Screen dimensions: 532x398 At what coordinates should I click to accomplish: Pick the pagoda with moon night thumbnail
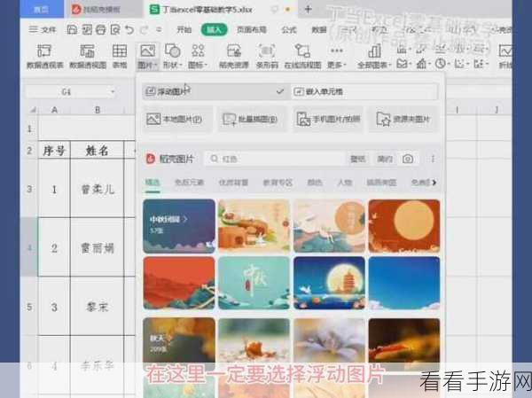[329, 283]
